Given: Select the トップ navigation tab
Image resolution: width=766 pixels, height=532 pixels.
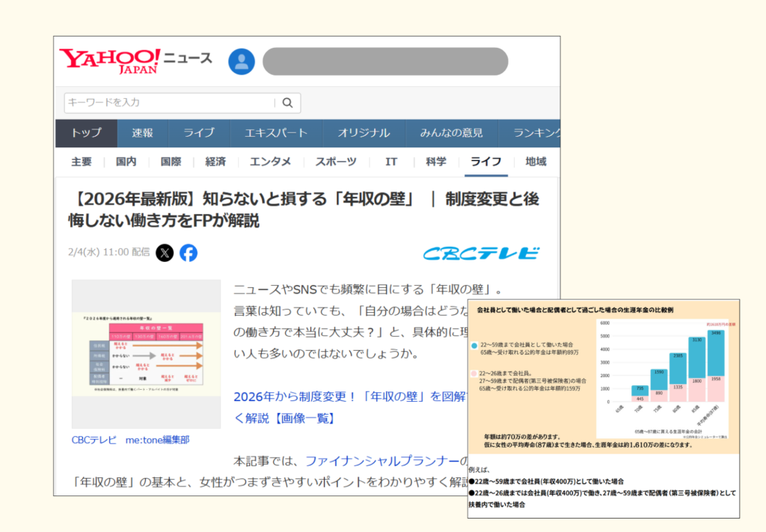Looking at the screenshot, I should (x=86, y=133).
